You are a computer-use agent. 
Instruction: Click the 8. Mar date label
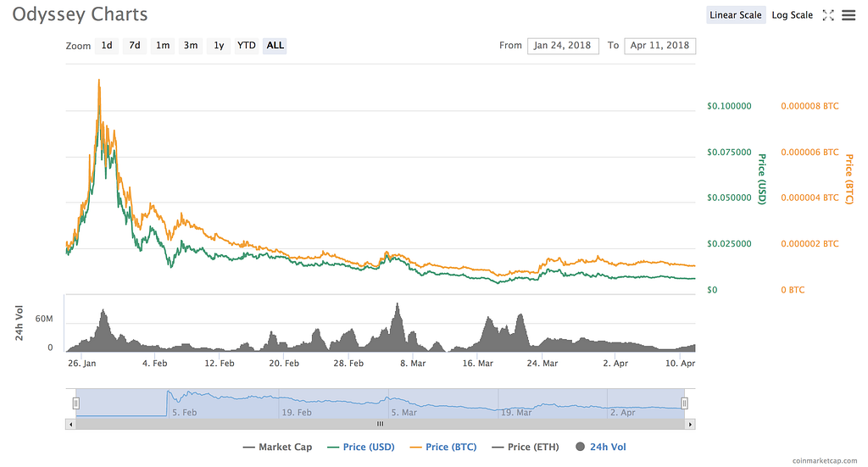click(413, 364)
